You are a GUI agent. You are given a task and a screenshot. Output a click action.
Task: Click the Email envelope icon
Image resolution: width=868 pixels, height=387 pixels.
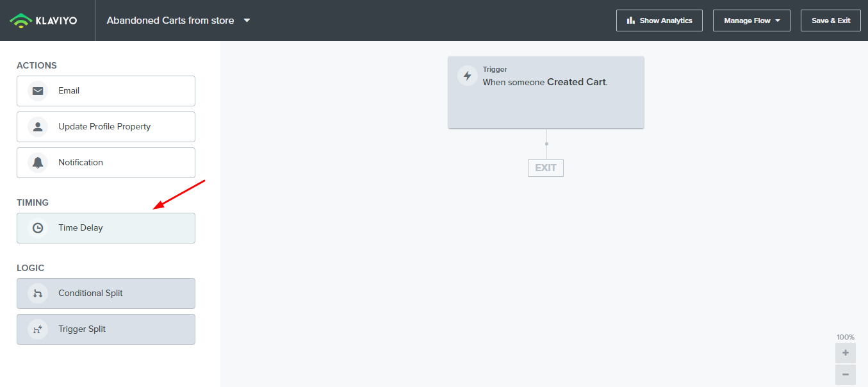click(38, 91)
